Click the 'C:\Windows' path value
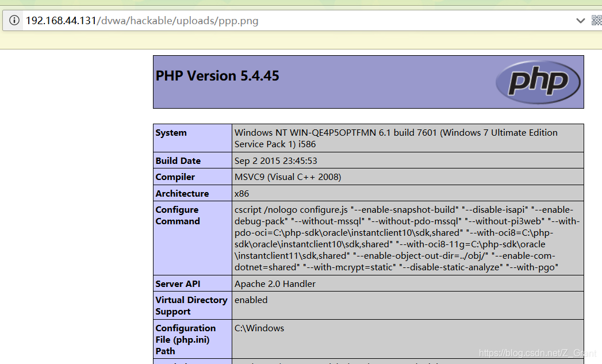 pyautogui.click(x=259, y=328)
